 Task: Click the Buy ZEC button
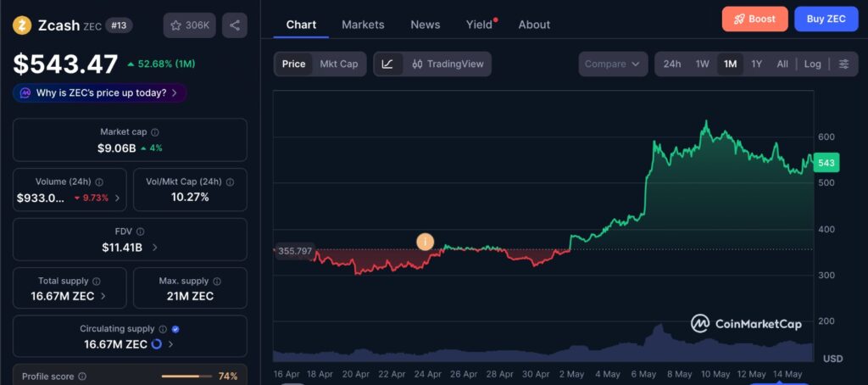(x=826, y=19)
